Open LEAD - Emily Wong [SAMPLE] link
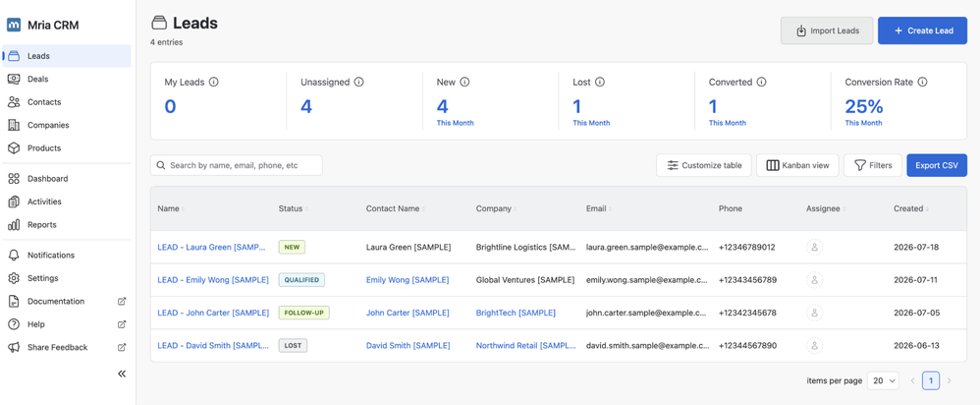This screenshot has width=980, height=405. (213, 280)
